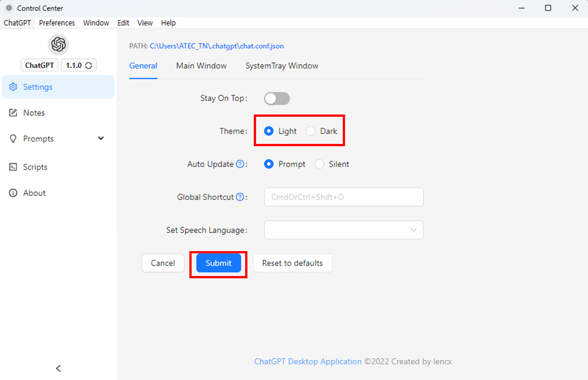Close the Control Center window

coord(575,8)
